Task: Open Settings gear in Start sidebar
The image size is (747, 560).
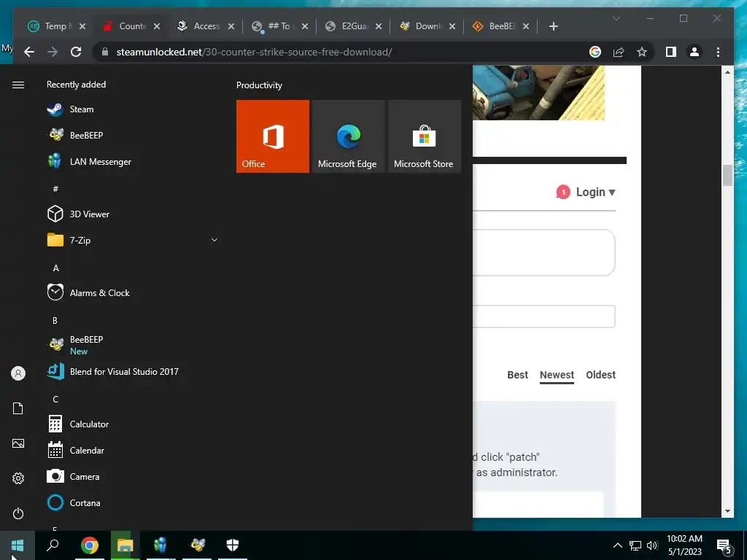Action: tap(18, 478)
